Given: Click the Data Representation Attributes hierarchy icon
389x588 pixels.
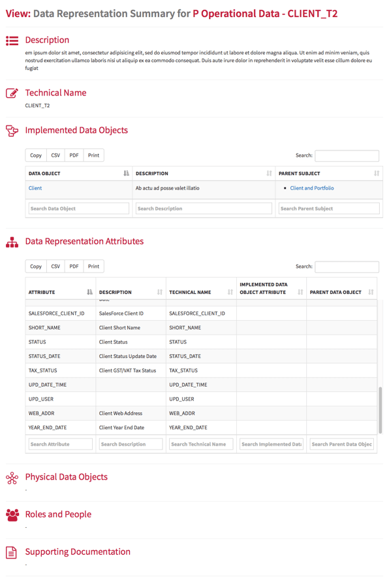Looking at the screenshot, I should [12, 242].
